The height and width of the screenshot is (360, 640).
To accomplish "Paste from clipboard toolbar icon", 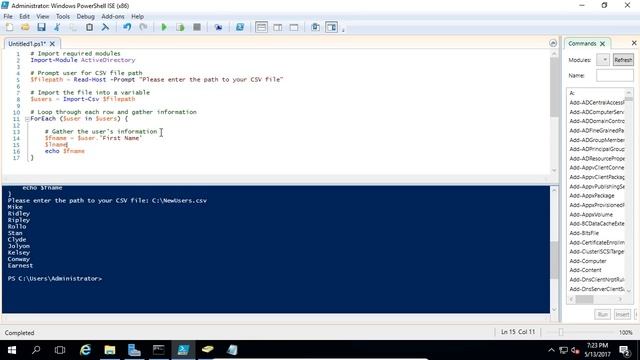I will (89, 27).
